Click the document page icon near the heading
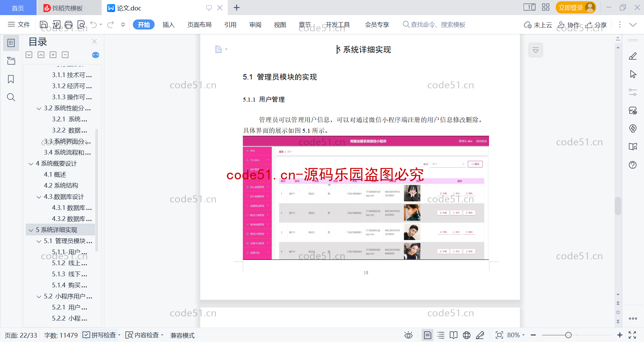The height and width of the screenshot is (342, 644). 218,49
